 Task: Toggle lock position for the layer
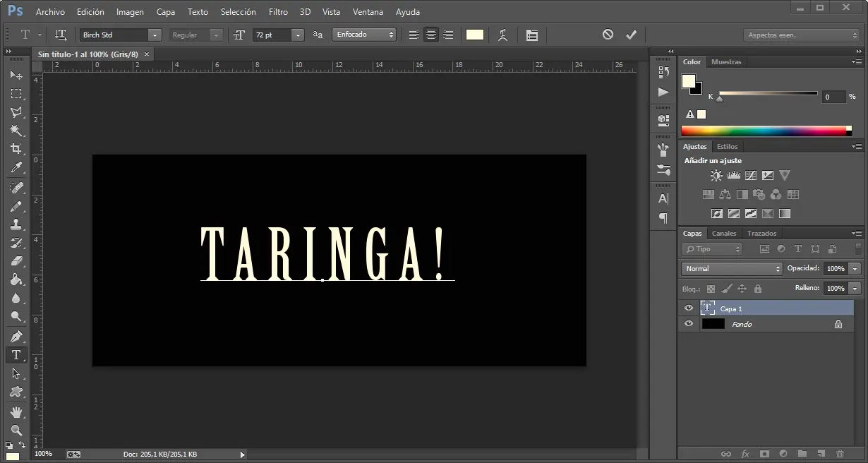pyautogui.click(x=742, y=289)
